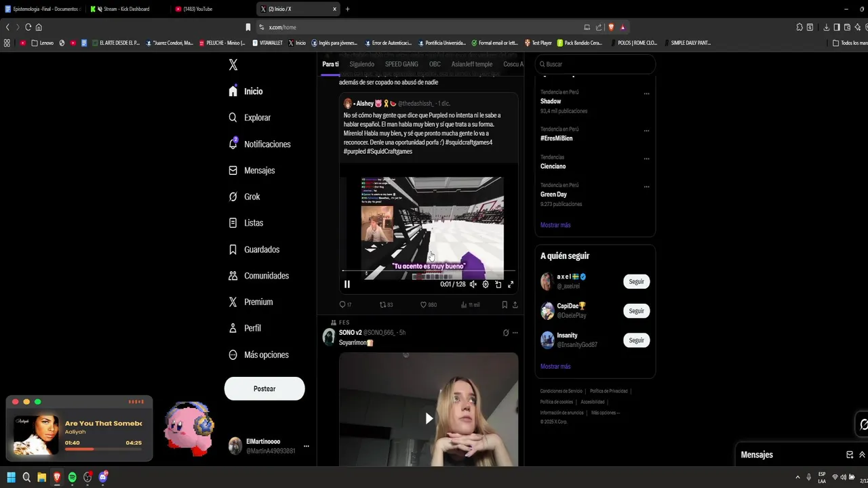Click the Brave Shields icon
Image resolution: width=868 pixels, height=488 pixels.
click(x=611, y=27)
